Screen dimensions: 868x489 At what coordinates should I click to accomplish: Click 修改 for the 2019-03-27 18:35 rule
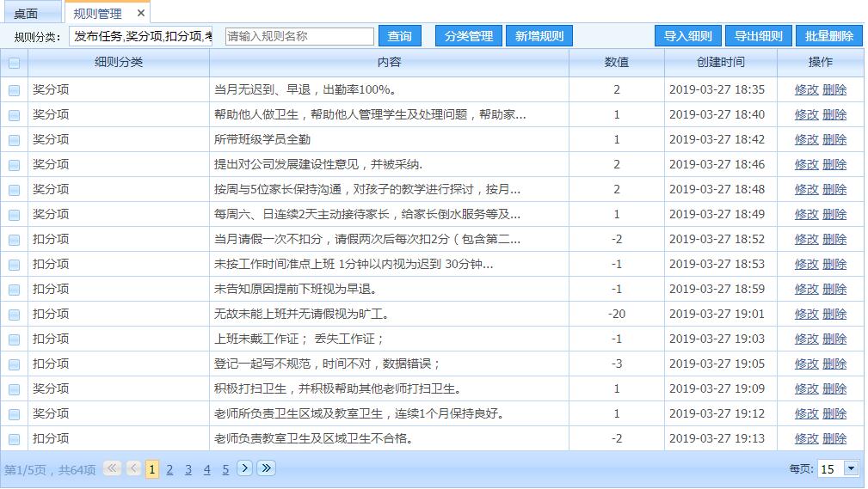[806, 89]
